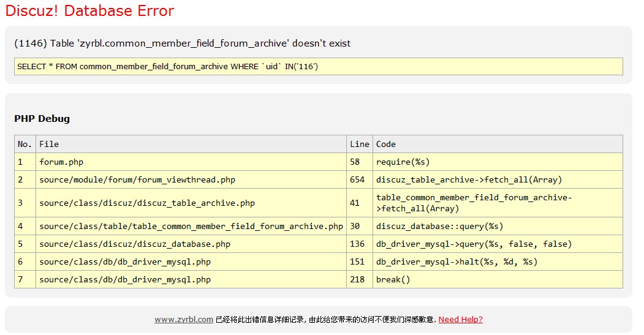Select the forum_viewthread.php file path
This screenshot has width=644, height=335.
(137, 180)
